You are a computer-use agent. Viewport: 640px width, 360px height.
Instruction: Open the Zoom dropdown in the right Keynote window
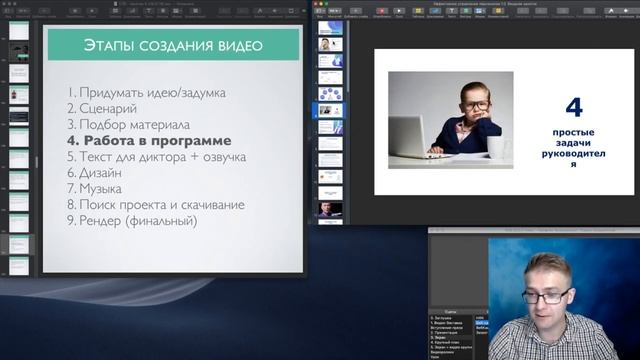335,11
